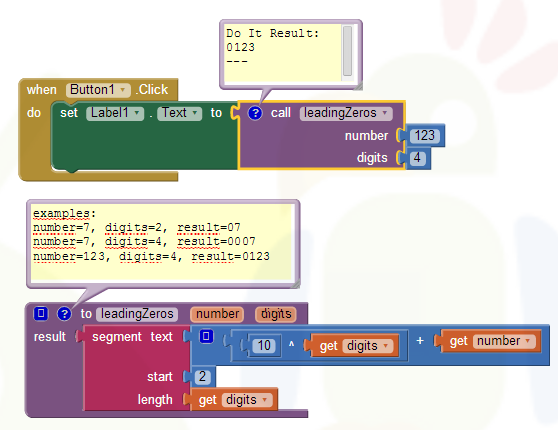
Task: Select the digits value field containing 4
Action: pyautogui.click(x=417, y=158)
